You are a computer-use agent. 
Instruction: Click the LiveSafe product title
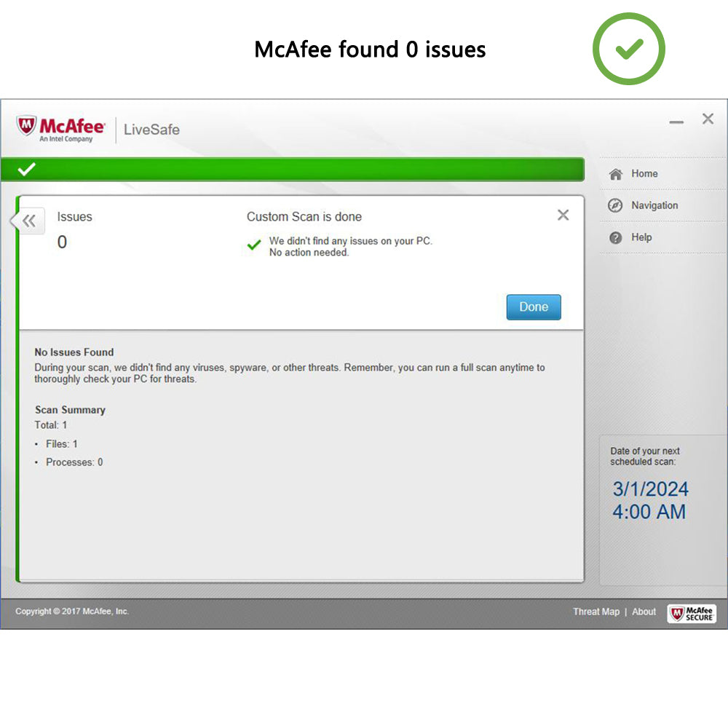[151, 130]
